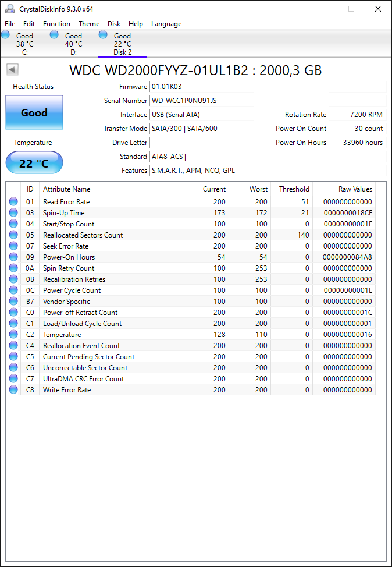Click the 'Reallocated Sectors Count' attribute name

point(83,235)
